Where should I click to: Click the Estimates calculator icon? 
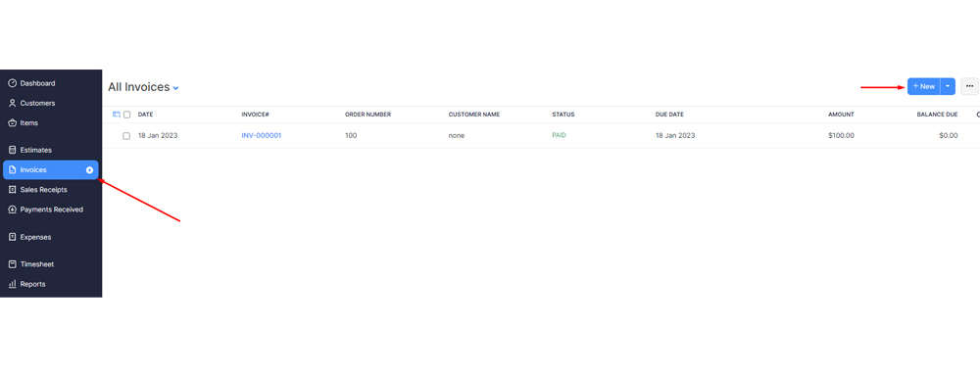click(x=12, y=150)
